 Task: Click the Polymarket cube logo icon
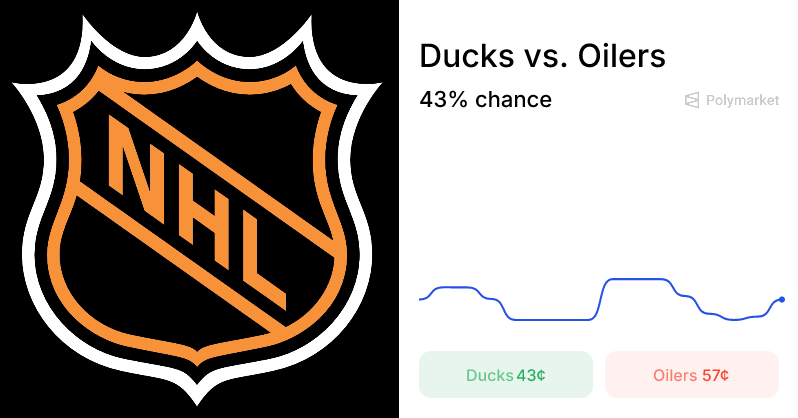coord(692,100)
